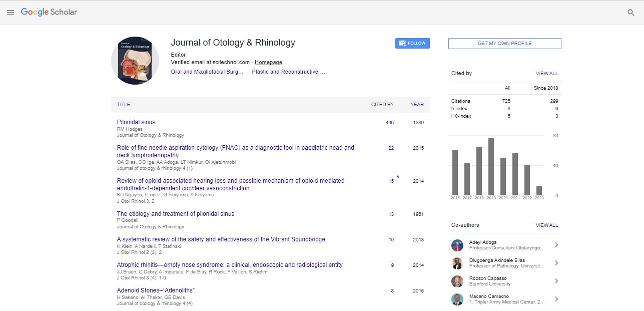Click View All in Co-authors section
Image resolution: width=644 pixels, height=311 pixels.
[547, 225]
